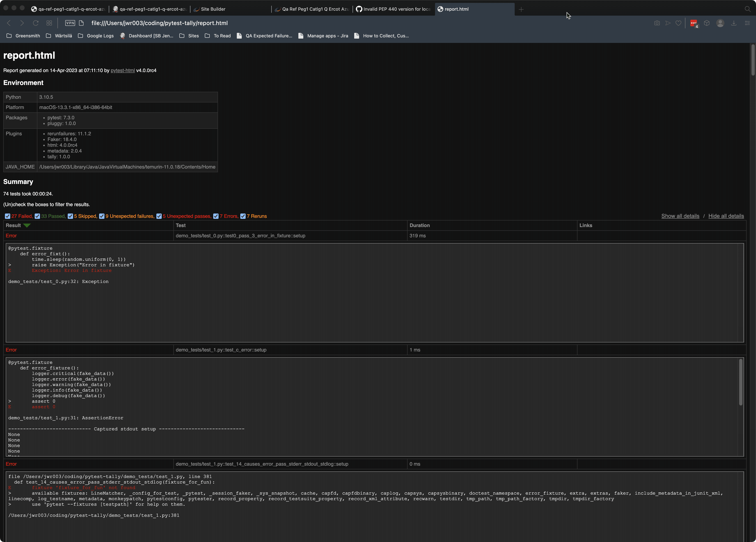Click the Show all details link
Viewport: 756px width, 542px height.
(x=680, y=216)
